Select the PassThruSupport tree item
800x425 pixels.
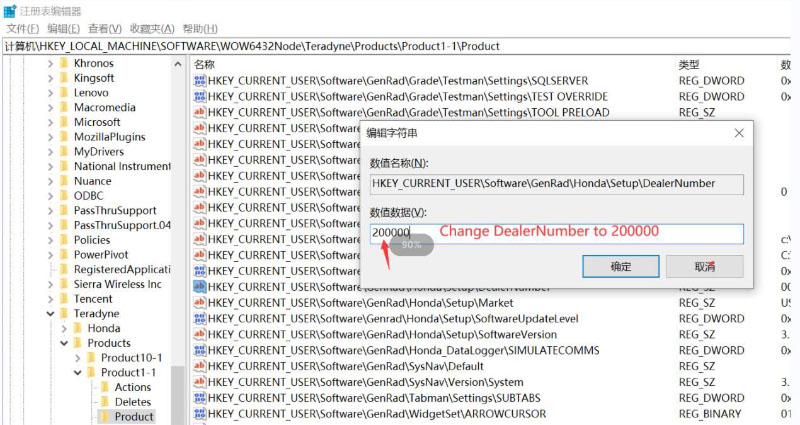(x=115, y=210)
